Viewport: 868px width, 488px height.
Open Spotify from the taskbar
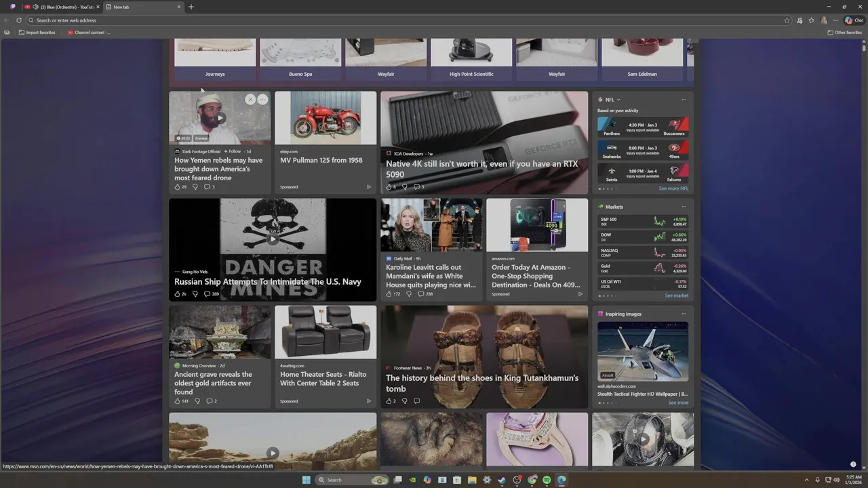pyautogui.click(x=547, y=480)
